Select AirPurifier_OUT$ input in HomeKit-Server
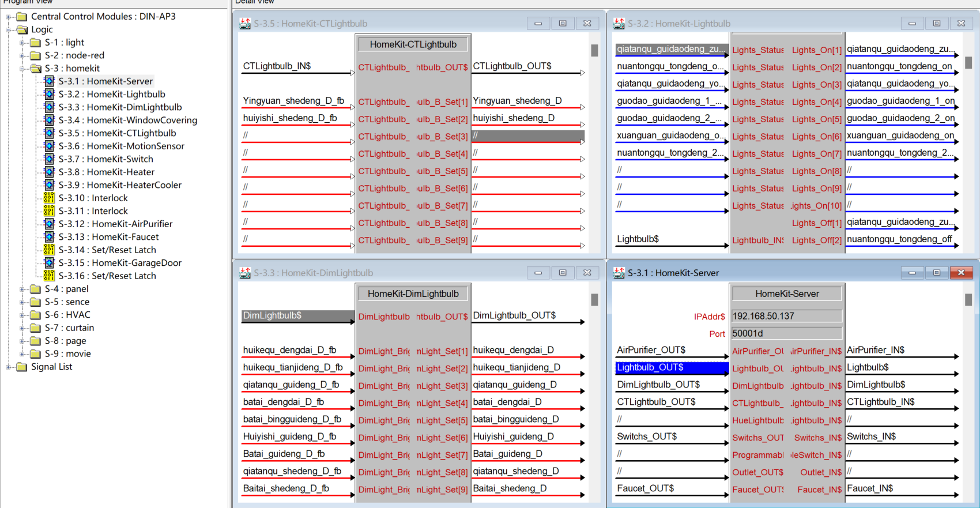This screenshot has width=980, height=508. (x=651, y=350)
